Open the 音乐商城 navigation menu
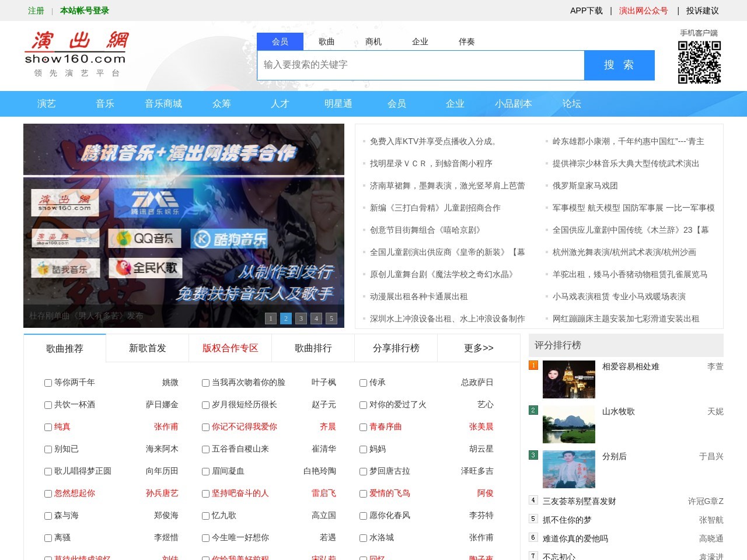 click(x=163, y=104)
